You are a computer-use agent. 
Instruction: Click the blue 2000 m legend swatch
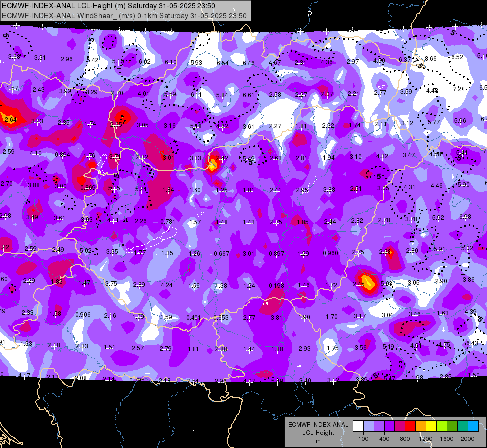473,426
